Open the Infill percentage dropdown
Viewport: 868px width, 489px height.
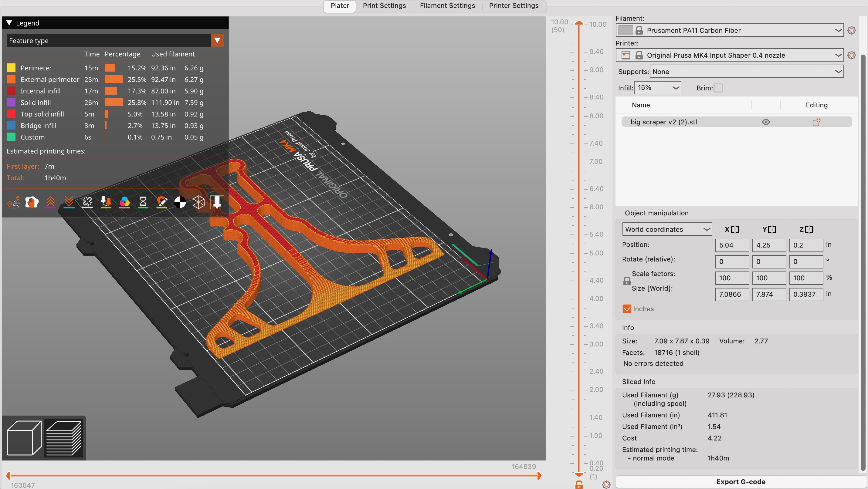pyautogui.click(x=657, y=88)
